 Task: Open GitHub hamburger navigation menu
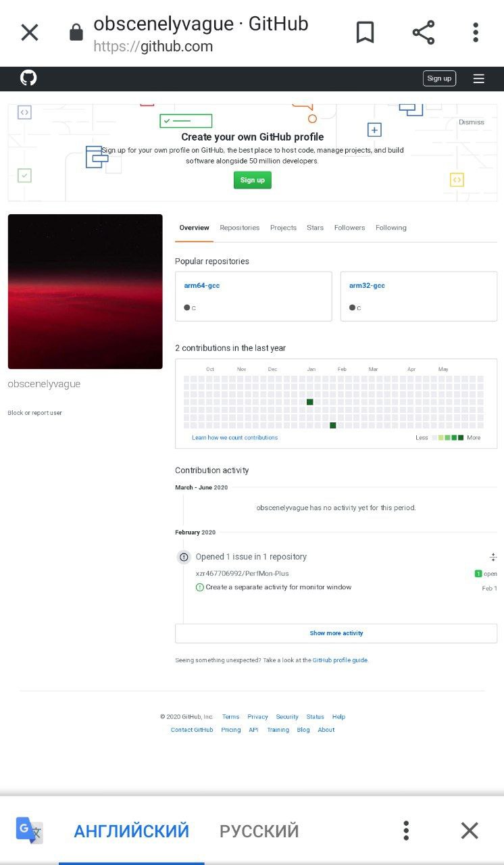[479, 78]
